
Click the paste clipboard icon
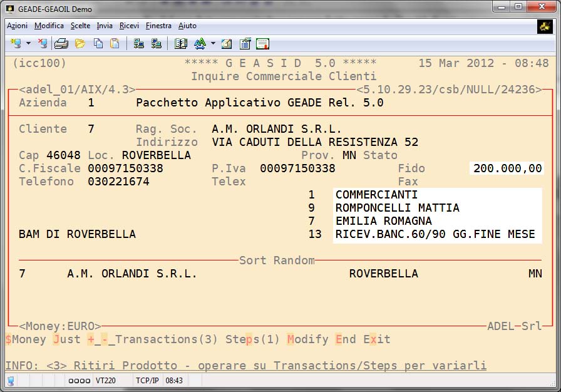pos(115,44)
